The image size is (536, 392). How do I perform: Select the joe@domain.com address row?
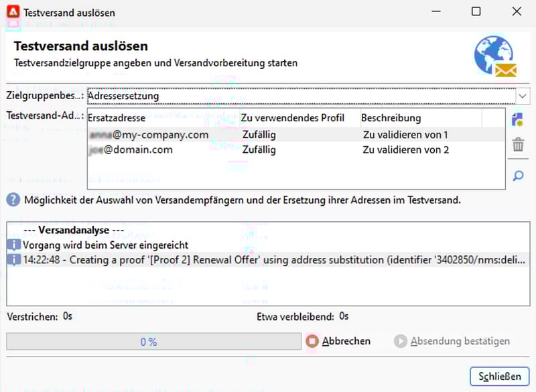coord(296,149)
